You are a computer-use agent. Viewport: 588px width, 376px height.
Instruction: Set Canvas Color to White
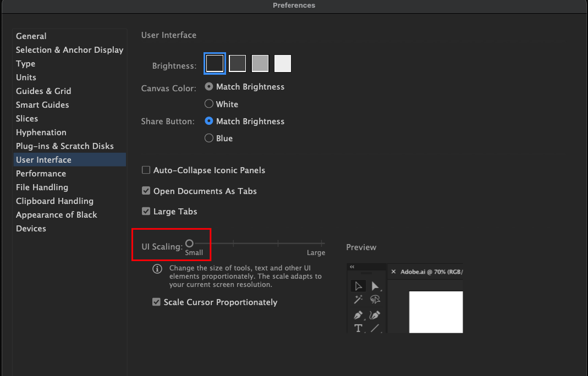click(209, 104)
